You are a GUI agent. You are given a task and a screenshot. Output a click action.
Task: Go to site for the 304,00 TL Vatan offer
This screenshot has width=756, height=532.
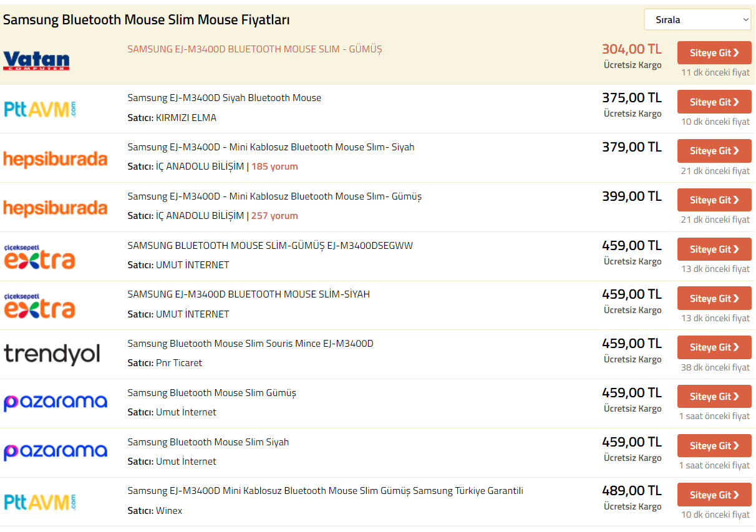[714, 53]
